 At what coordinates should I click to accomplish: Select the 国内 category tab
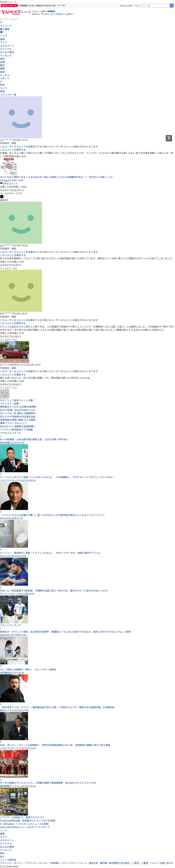[2, 65]
